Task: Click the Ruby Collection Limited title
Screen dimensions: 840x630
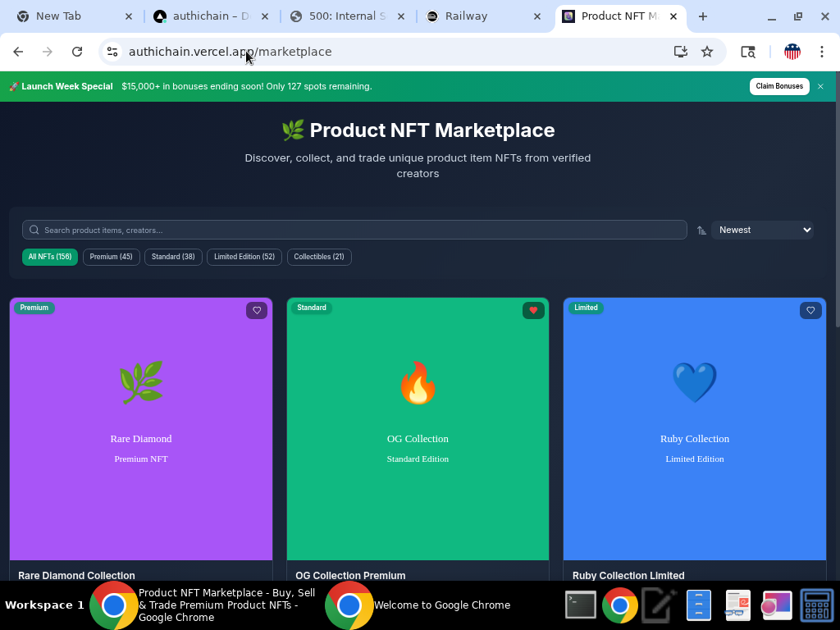Action: (628, 575)
